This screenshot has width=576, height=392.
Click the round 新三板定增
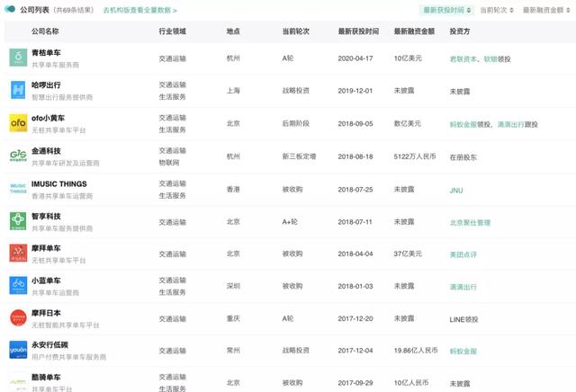click(x=299, y=156)
